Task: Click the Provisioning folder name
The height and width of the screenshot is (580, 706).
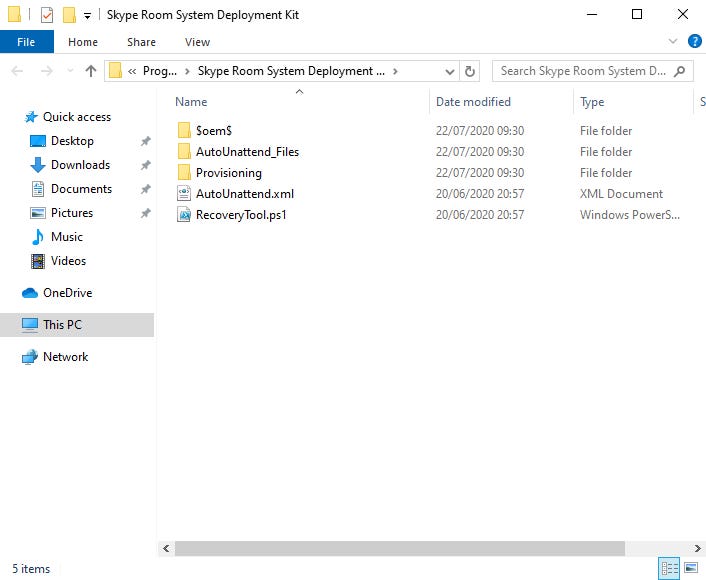Action: 229,173
